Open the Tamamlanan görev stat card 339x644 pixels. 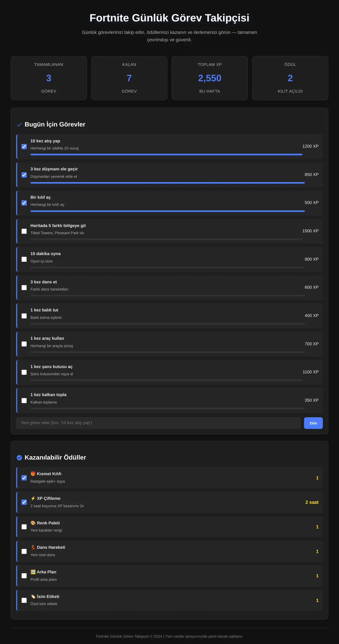pos(49,78)
